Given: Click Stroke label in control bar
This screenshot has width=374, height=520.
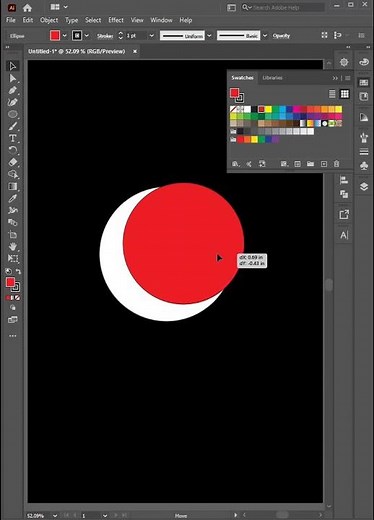Looking at the screenshot, I should (x=105, y=36).
